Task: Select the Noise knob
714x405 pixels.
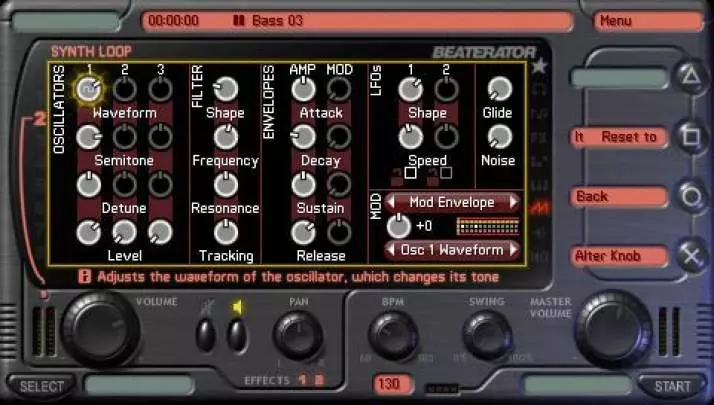Action: click(500, 137)
